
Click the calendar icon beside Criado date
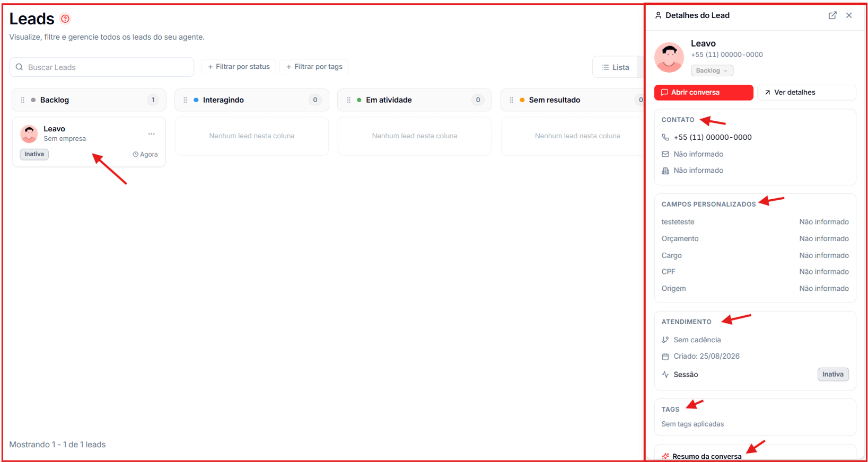[x=665, y=357]
